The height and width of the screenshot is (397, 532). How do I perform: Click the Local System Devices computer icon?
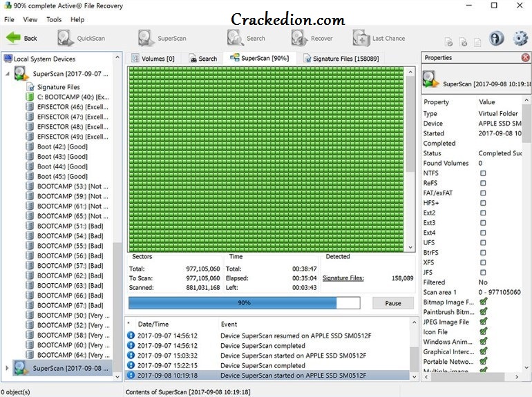8,59
